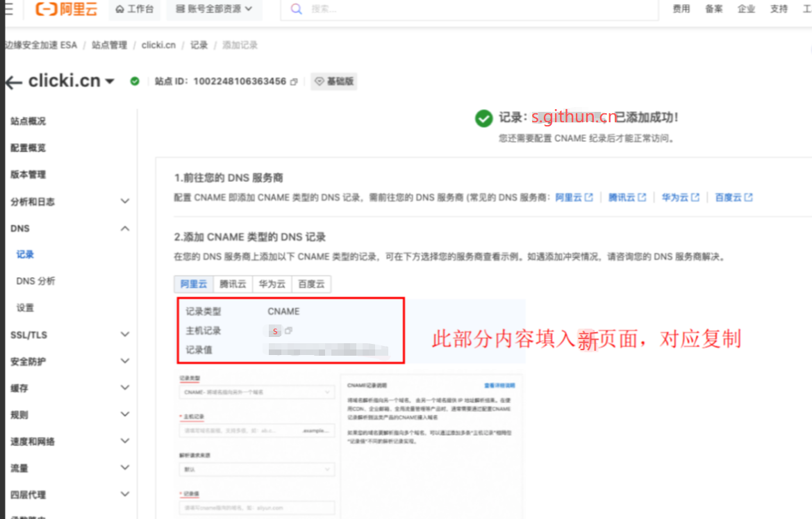This screenshot has height=519, width=812.
Task: Switch to the 华为云 provider tab
Action: pos(272,283)
